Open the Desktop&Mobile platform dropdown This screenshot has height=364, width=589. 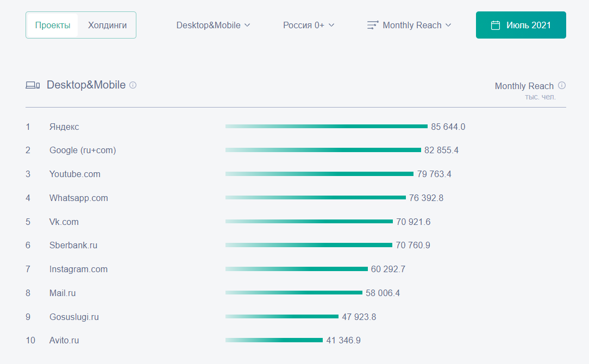pos(213,25)
